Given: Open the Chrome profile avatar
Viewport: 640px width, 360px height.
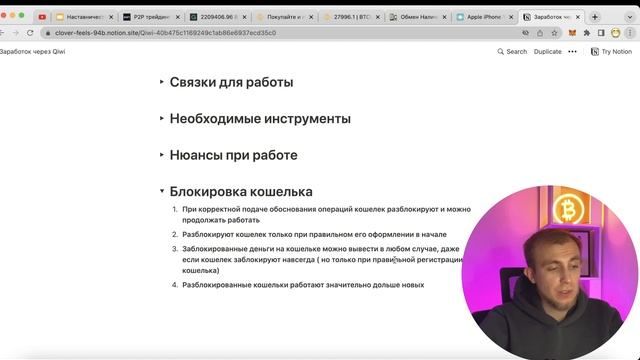Looking at the screenshot, I should click(x=616, y=33).
